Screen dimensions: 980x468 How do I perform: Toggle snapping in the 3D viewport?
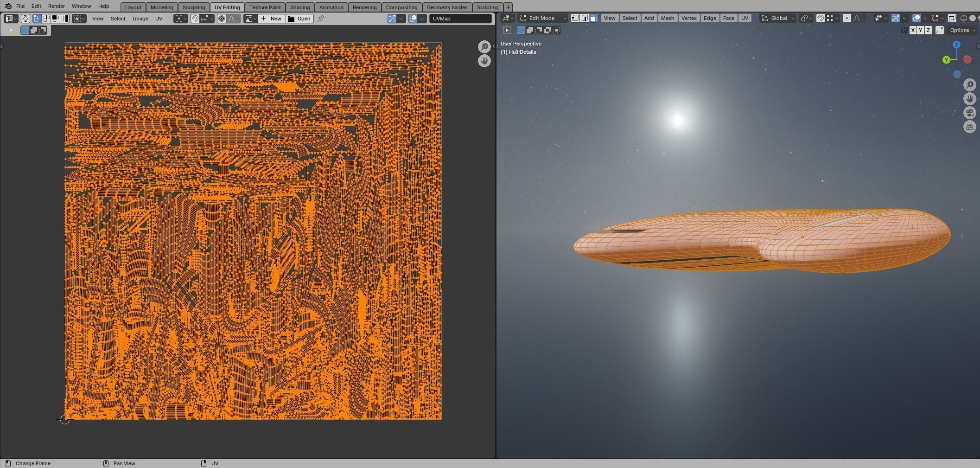821,18
